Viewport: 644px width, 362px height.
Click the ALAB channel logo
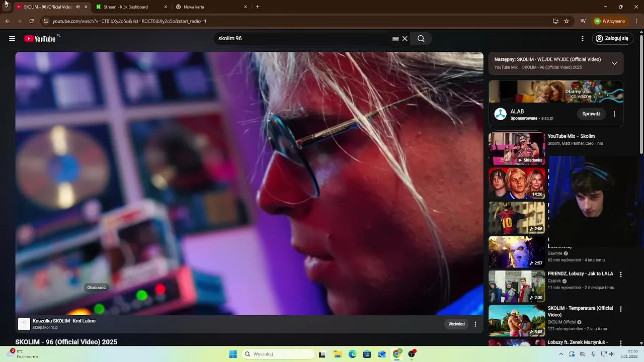coord(500,114)
